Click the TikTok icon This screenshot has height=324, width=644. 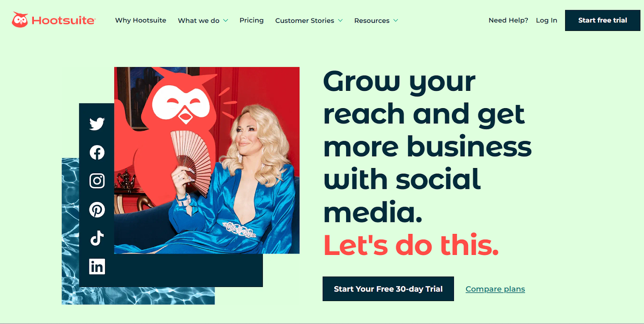click(97, 238)
